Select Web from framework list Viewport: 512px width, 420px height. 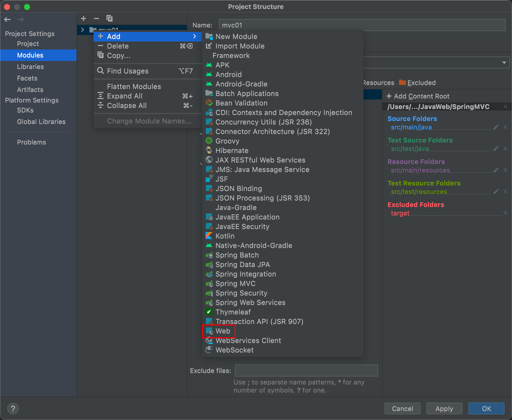(222, 331)
